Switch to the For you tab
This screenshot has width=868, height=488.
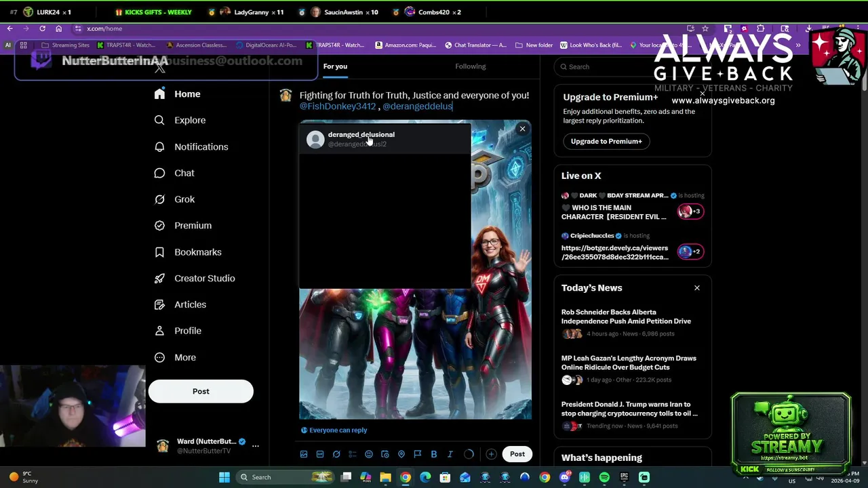click(335, 66)
